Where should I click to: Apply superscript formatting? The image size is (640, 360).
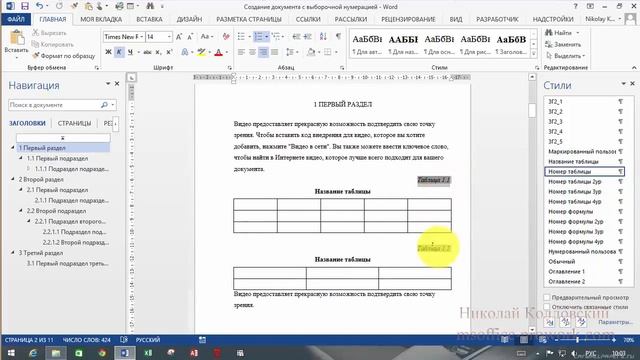[x=169, y=52]
